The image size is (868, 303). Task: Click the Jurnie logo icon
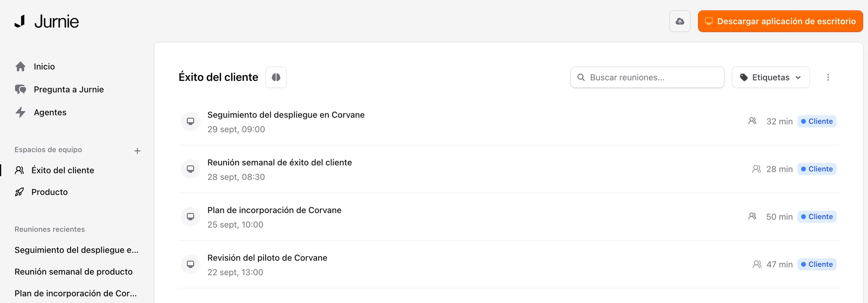click(x=20, y=21)
